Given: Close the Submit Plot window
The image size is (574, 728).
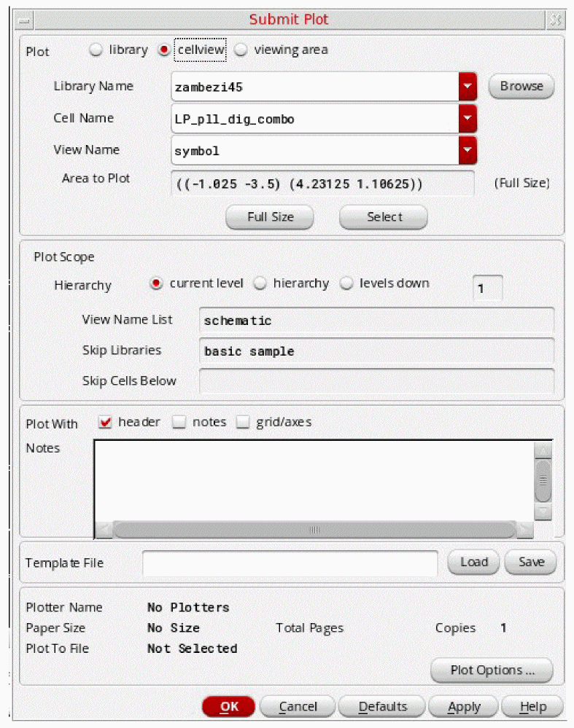Looking at the screenshot, I should [x=556, y=20].
